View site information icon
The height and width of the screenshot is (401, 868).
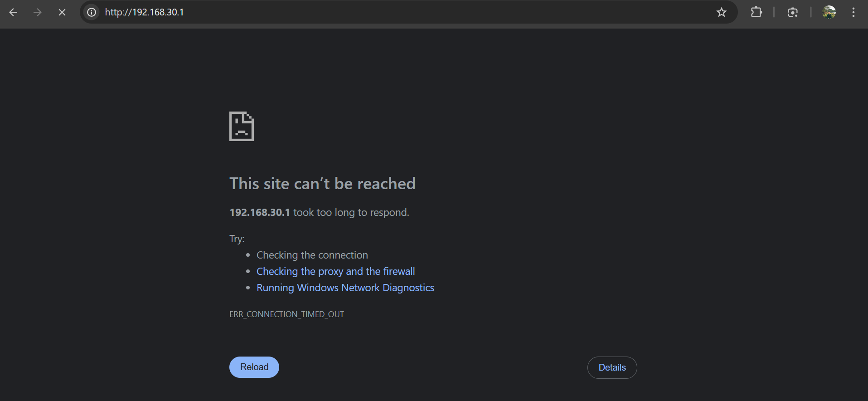click(92, 12)
